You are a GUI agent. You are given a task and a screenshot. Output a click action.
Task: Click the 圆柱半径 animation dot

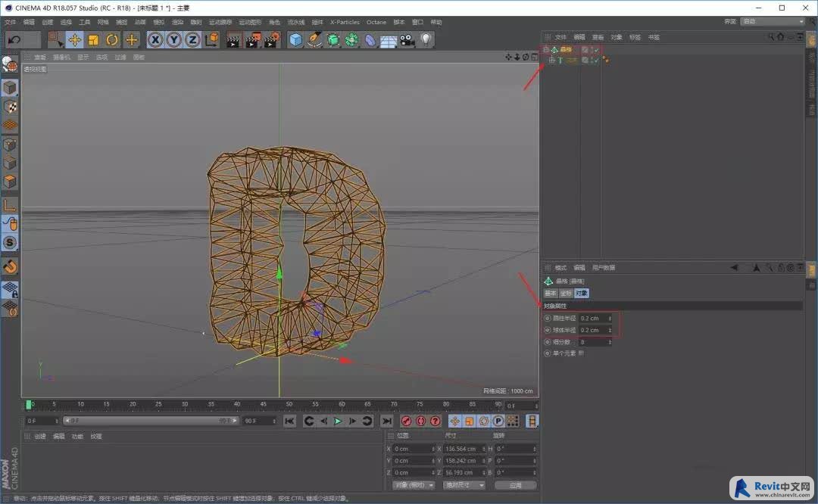pyautogui.click(x=548, y=318)
